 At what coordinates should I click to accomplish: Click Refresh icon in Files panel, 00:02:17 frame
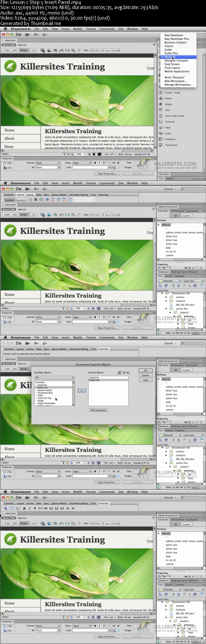pos(166,286)
